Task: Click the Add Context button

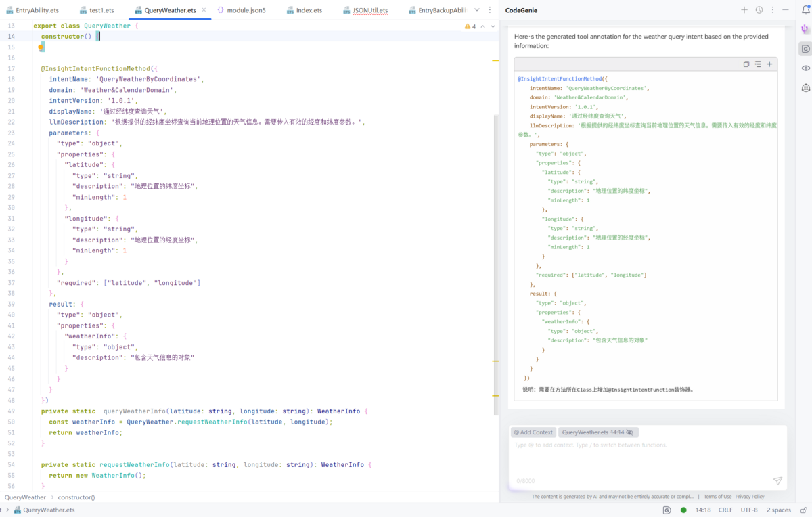Action: 533,432
